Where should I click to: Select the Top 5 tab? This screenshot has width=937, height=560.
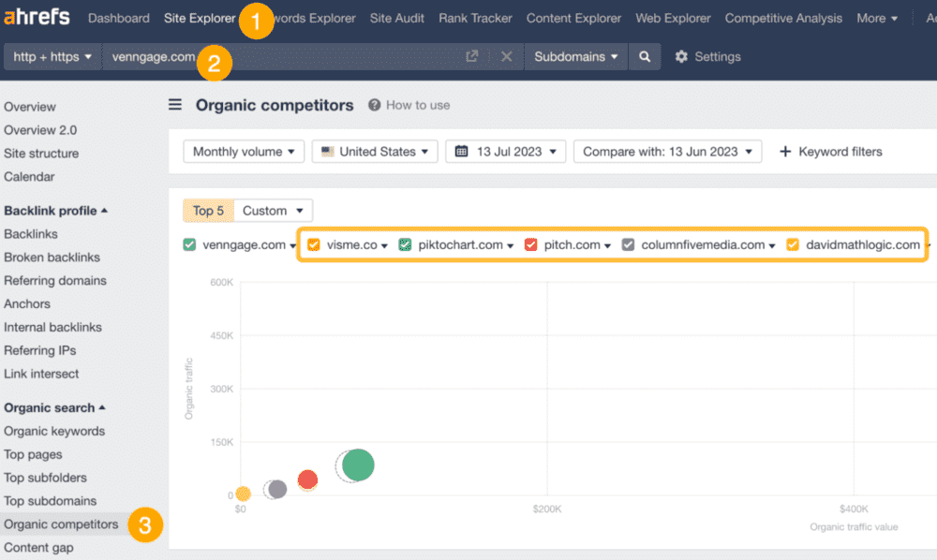click(x=208, y=211)
